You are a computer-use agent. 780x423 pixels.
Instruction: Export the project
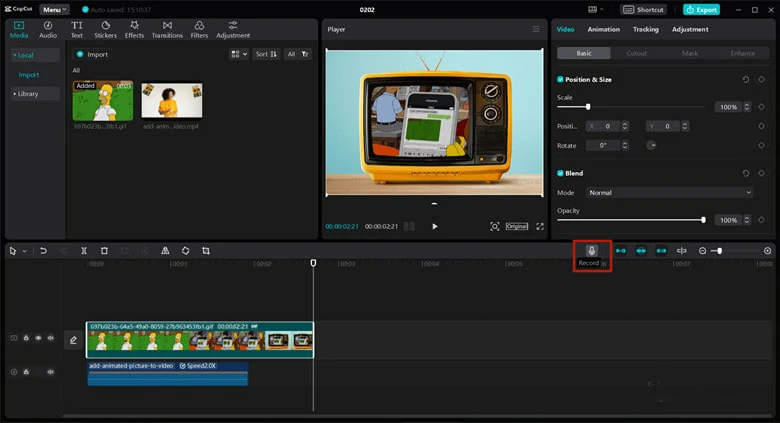tap(701, 9)
